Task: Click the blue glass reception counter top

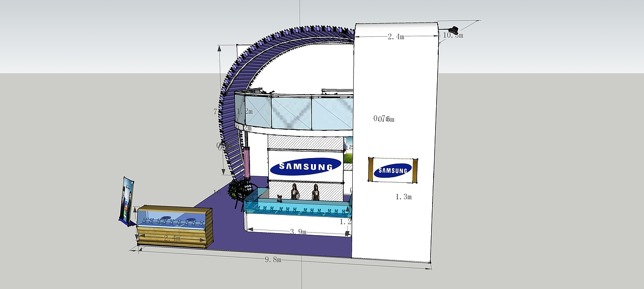Action: click(x=298, y=205)
